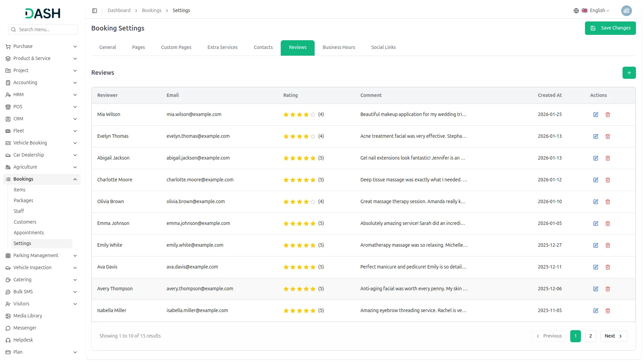Screen dimensions: 644x362
Task: Edit Olivia Brown's review
Action: (596, 202)
